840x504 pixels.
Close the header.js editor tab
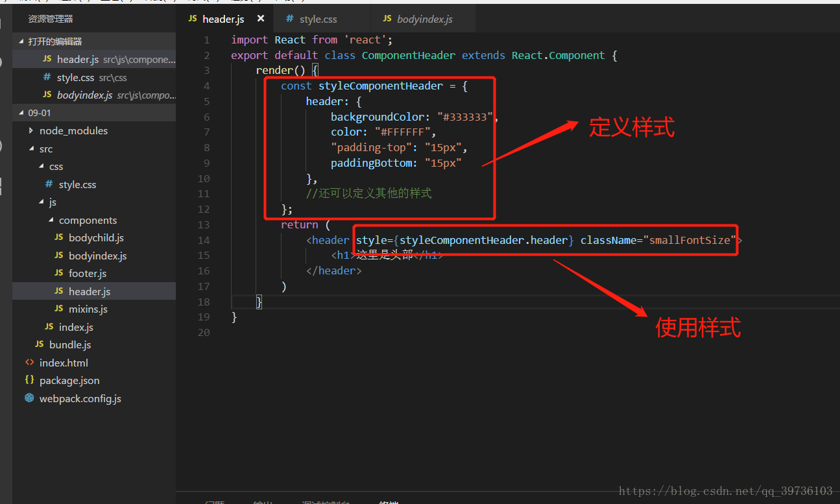pyautogui.click(x=261, y=19)
